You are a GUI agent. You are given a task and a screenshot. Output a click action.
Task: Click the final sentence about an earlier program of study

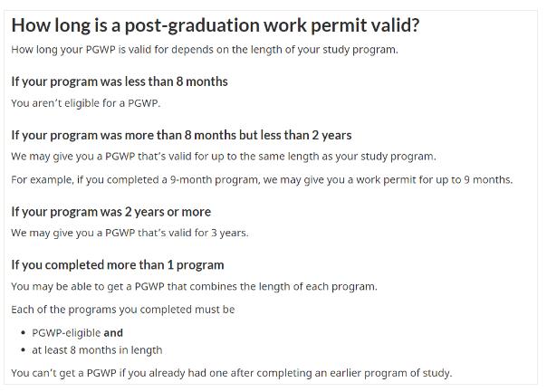[x=231, y=373]
